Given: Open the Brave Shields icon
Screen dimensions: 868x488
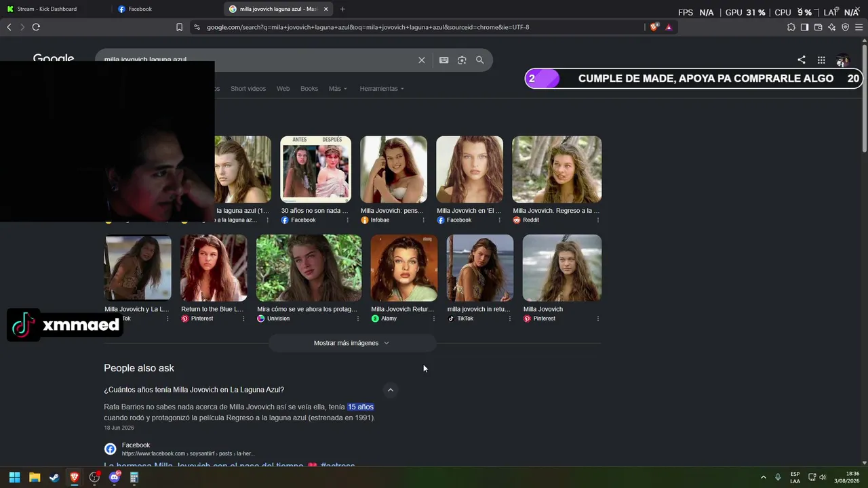Looking at the screenshot, I should pyautogui.click(x=654, y=27).
